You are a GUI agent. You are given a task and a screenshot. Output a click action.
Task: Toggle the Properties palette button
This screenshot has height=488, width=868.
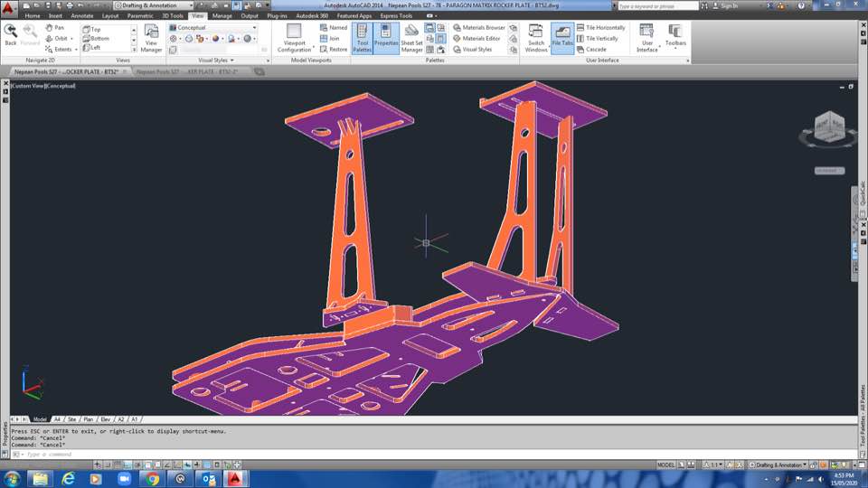tap(386, 37)
